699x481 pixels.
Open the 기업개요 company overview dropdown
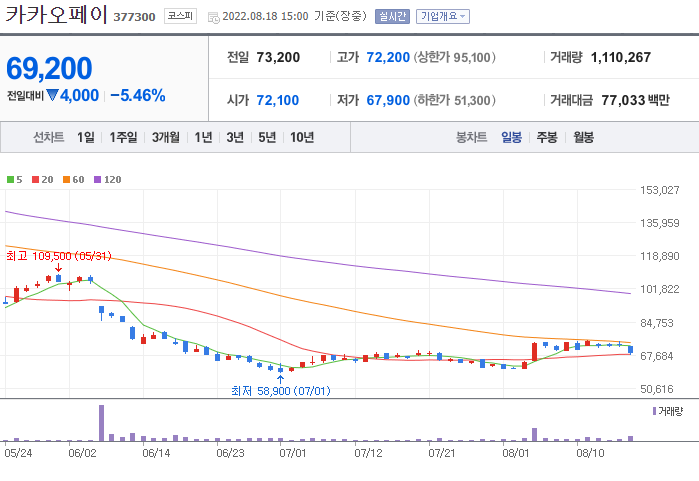click(443, 16)
